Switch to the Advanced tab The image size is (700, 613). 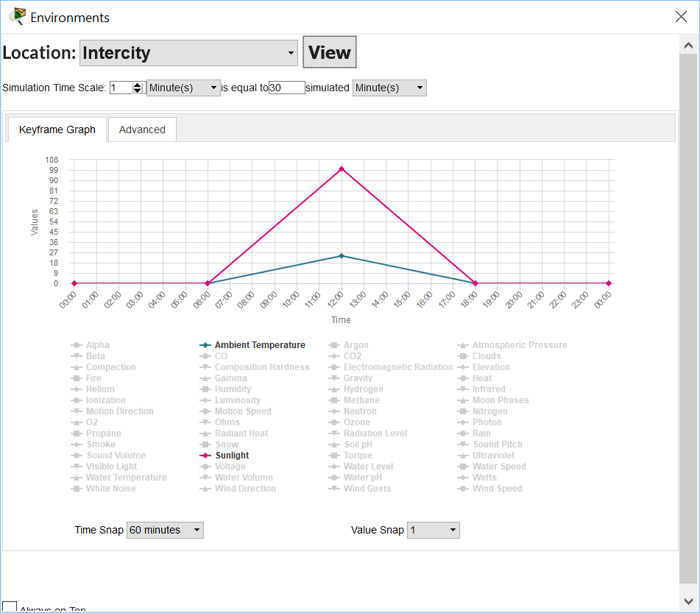[142, 130]
